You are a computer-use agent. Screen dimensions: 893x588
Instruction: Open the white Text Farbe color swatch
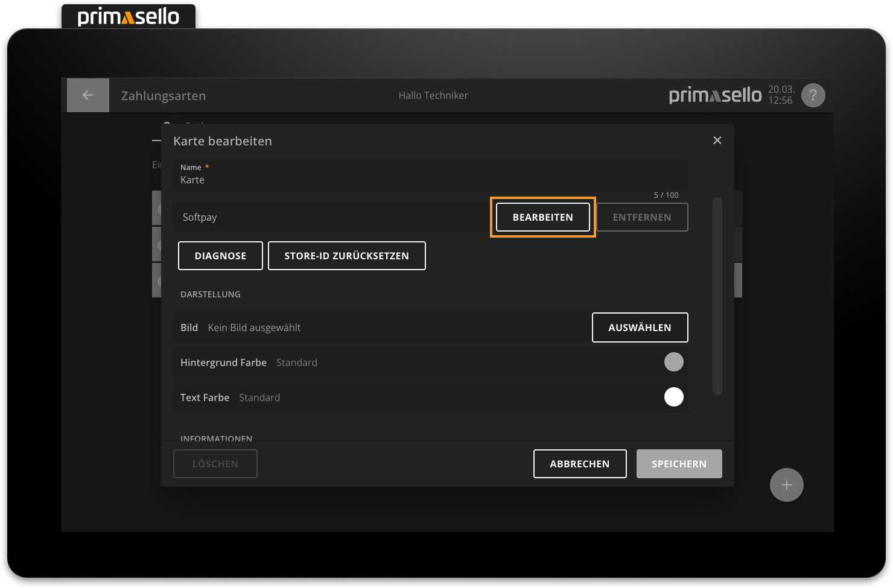click(x=673, y=397)
